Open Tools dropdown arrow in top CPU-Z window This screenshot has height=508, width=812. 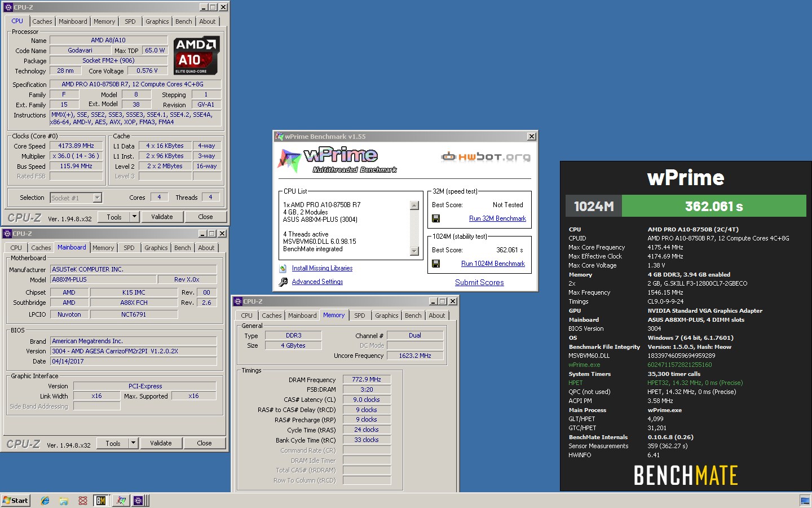click(134, 217)
